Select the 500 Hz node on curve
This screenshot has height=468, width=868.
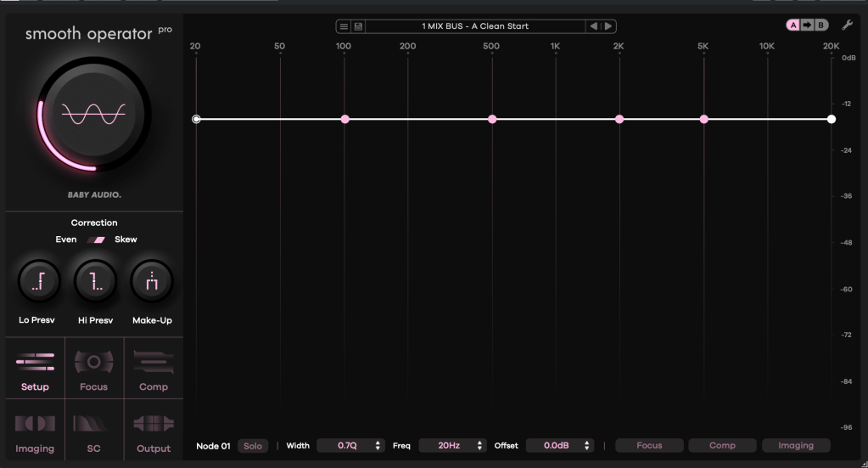492,120
